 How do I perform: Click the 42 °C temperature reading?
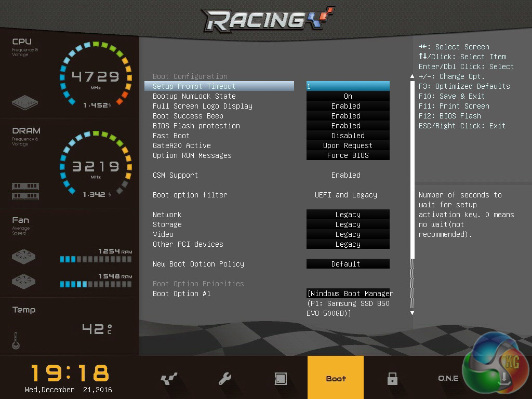[97, 328]
